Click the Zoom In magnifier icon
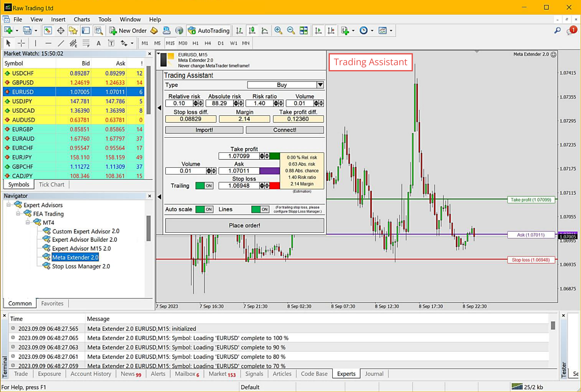 click(278, 30)
